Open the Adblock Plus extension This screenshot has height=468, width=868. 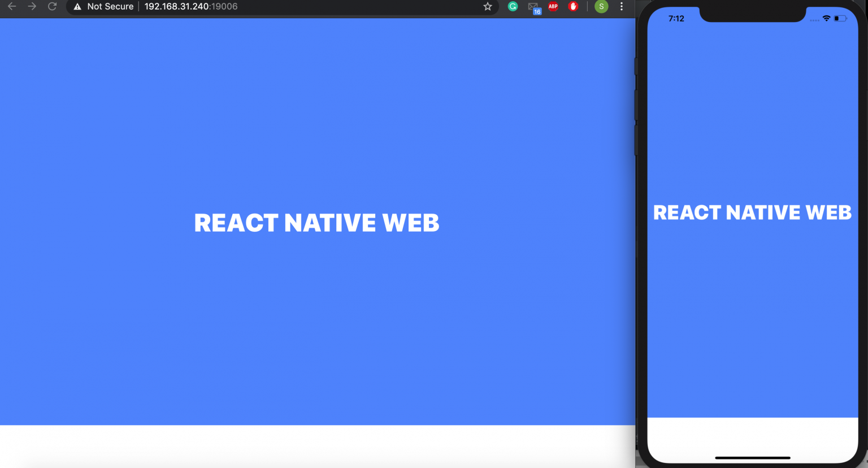point(553,7)
